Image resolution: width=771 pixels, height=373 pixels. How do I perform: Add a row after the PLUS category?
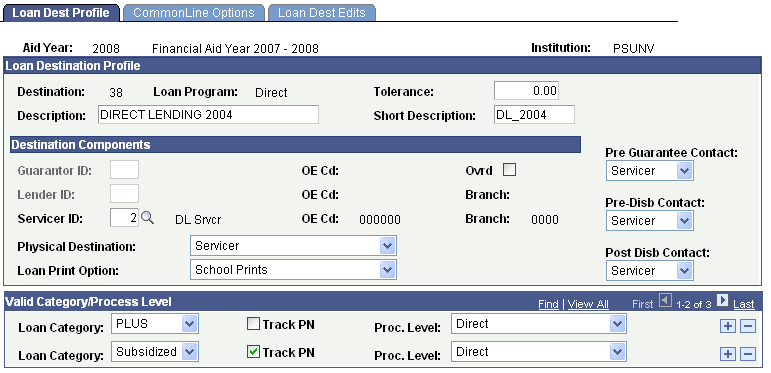coord(727,326)
